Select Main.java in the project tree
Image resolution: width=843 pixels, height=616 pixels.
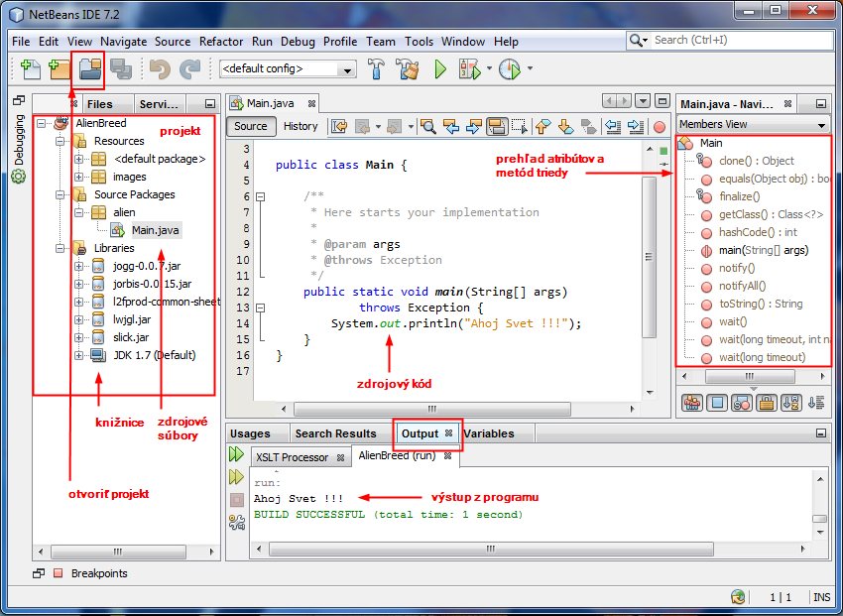click(x=155, y=230)
